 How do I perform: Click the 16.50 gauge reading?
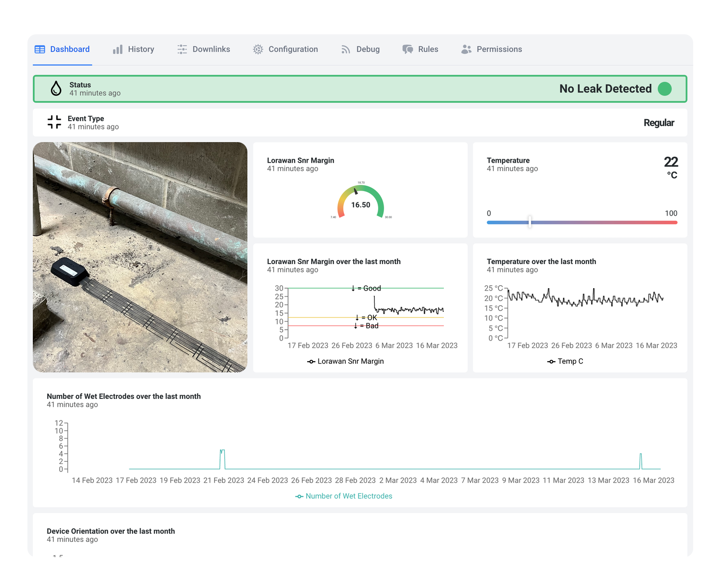[x=361, y=205]
